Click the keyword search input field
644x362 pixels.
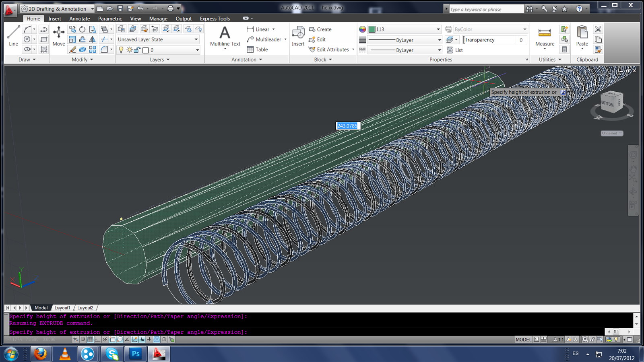[x=486, y=9]
